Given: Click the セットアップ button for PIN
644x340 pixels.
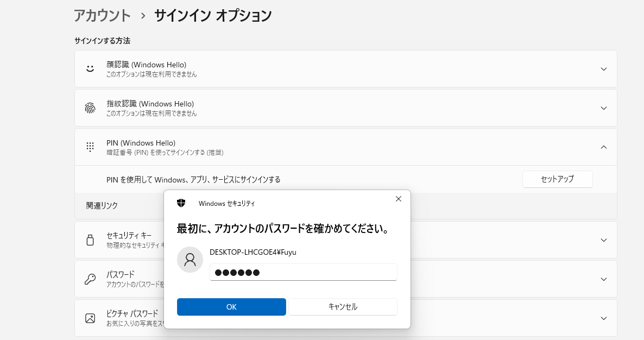Looking at the screenshot, I should click(x=557, y=179).
